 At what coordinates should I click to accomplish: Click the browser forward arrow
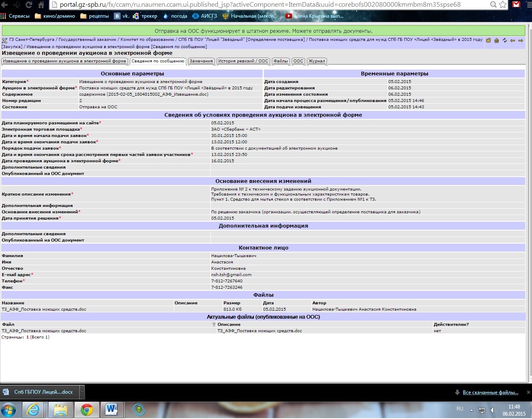click(16, 5)
